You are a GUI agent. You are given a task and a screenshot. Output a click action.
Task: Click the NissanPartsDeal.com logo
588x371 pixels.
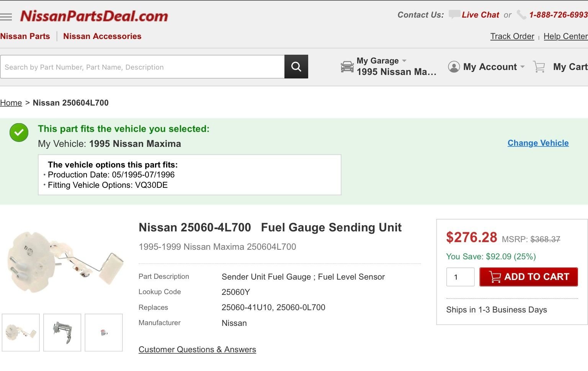click(94, 16)
